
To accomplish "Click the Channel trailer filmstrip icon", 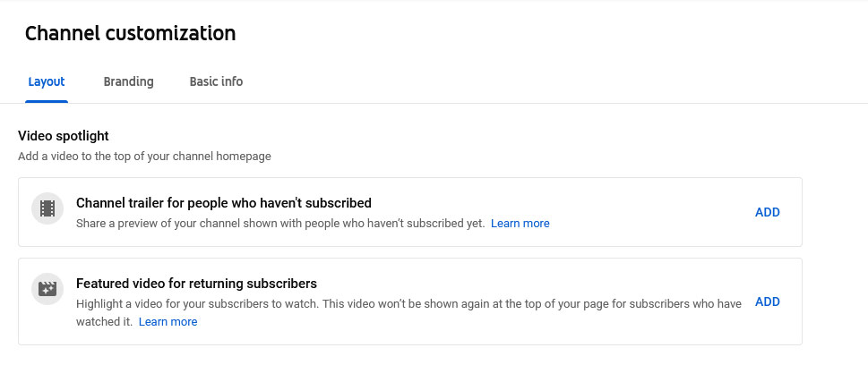I will [x=47, y=208].
